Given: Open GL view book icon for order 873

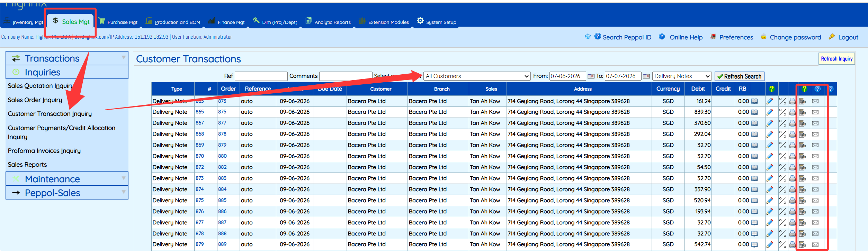Looking at the screenshot, I should pyautogui.click(x=754, y=101).
